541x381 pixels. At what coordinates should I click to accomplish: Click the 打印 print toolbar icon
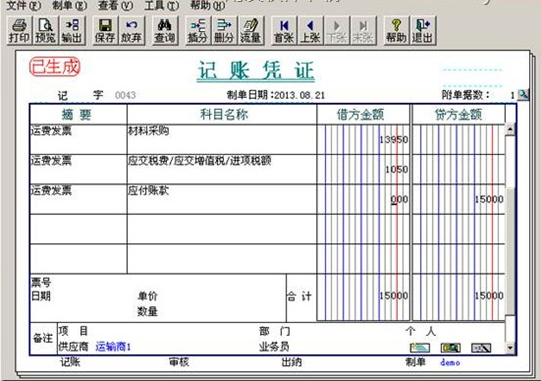coord(19,30)
